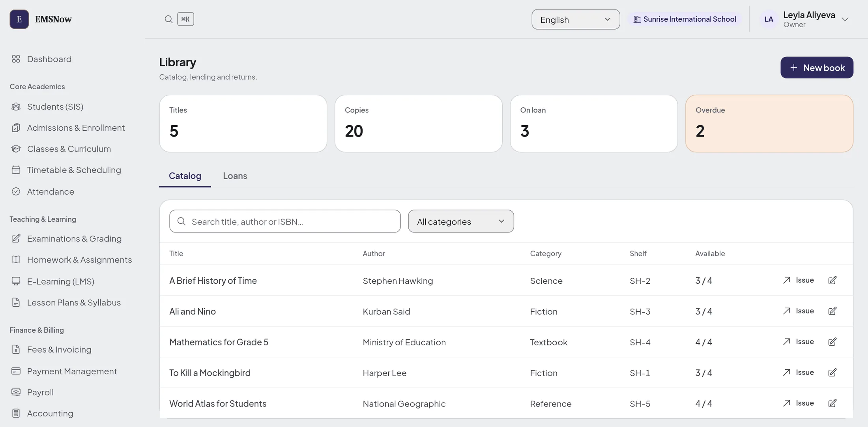Click the Admissions & Enrollment clipboard icon
Viewport: 868px width, 427px height.
point(16,128)
